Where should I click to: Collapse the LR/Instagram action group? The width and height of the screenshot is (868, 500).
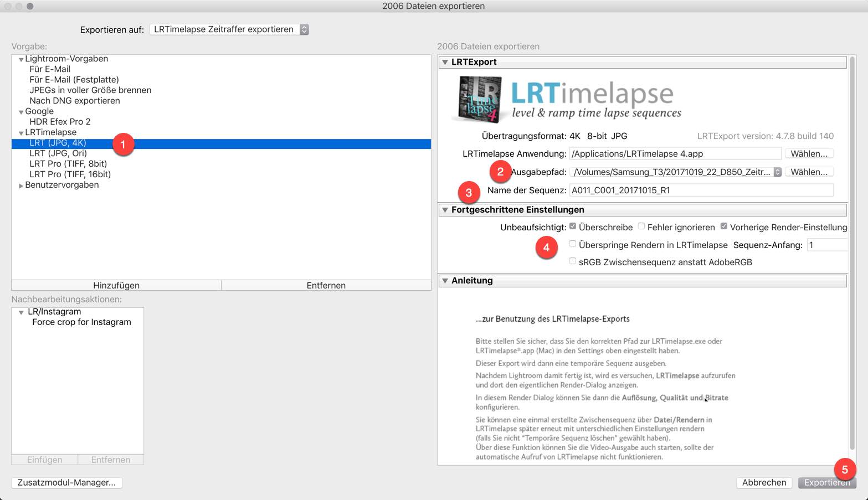coord(21,312)
